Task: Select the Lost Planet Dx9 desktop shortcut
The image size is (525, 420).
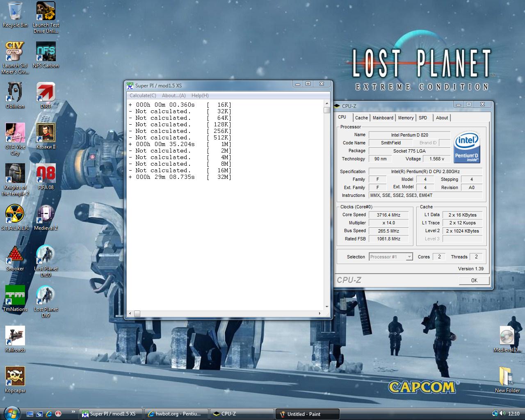Action: point(46,301)
